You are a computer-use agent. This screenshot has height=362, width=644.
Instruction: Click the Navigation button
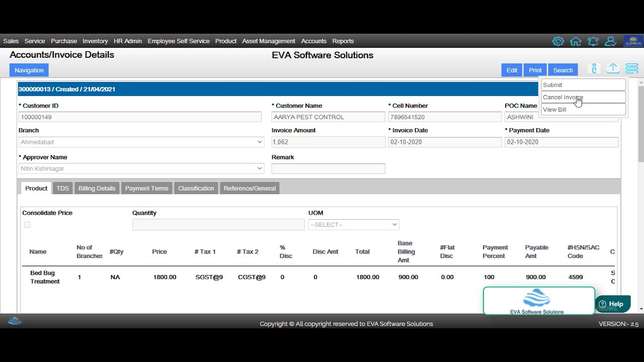pos(29,70)
